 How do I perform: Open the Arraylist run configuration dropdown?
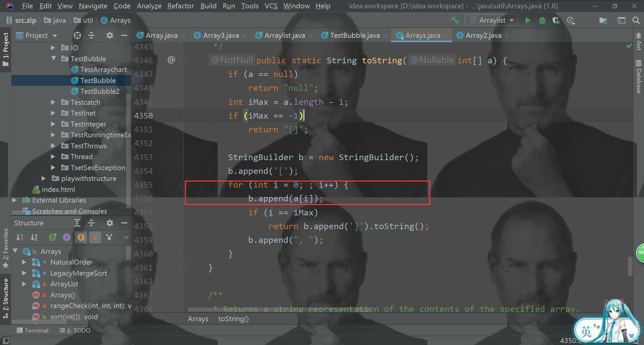coord(492,20)
